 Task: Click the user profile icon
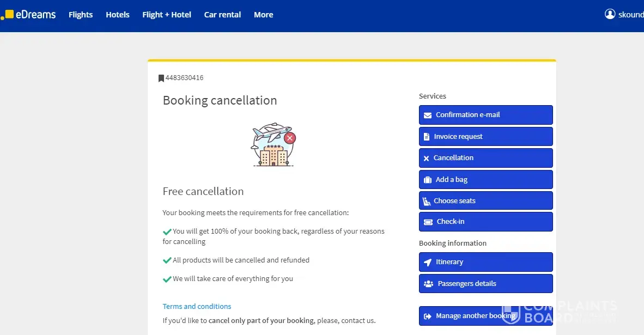[x=610, y=14]
